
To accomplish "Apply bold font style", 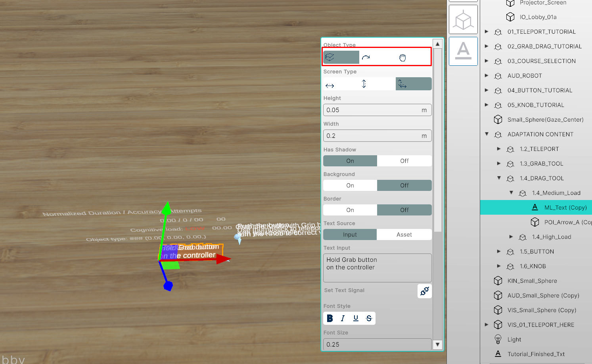I will pos(330,318).
